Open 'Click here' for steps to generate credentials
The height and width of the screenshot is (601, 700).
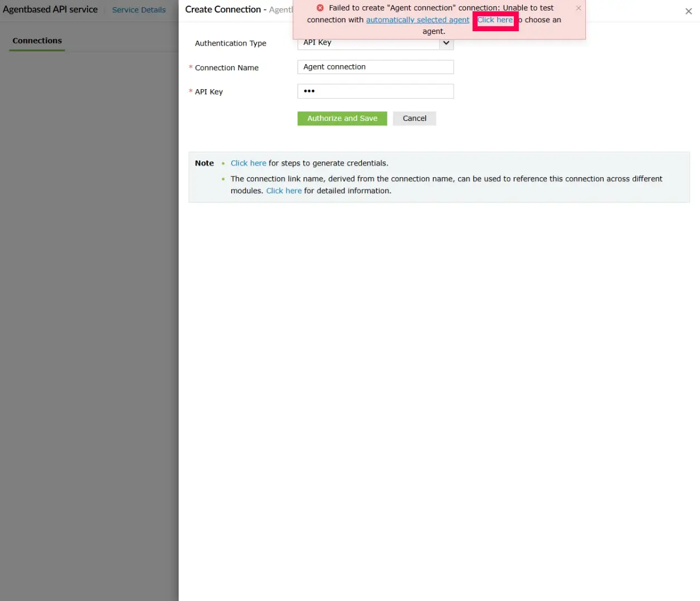pyautogui.click(x=249, y=163)
